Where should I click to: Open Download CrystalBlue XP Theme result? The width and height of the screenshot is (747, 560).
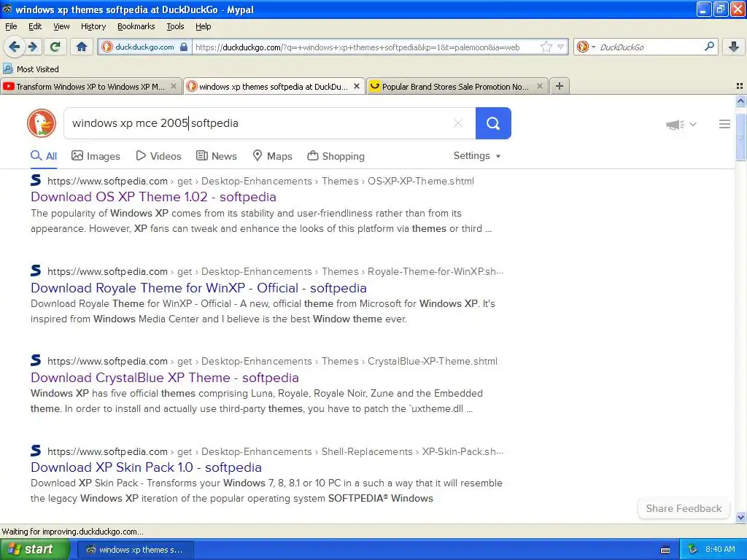[x=165, y=378]
